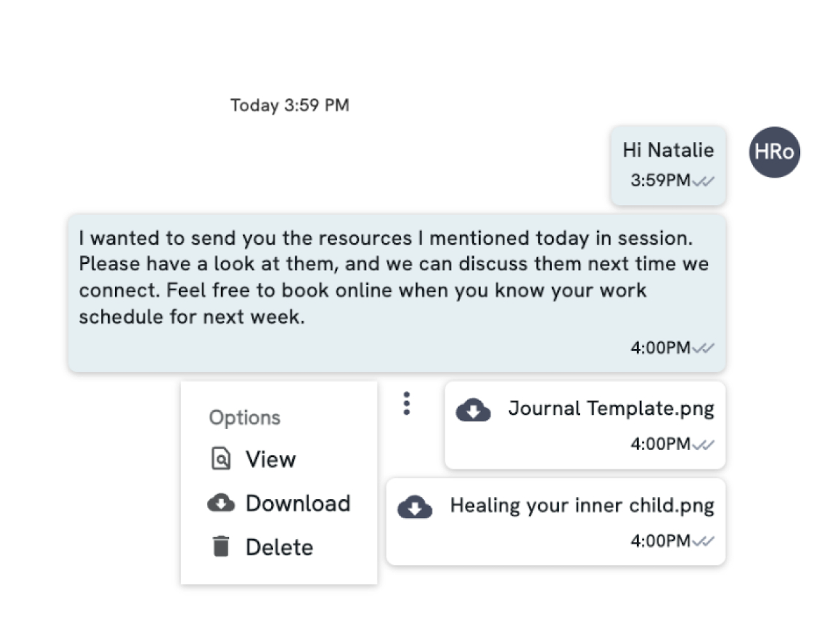Click the three-dot options icon beside Journal Template
820x644 pixels.
pos(406,403)
